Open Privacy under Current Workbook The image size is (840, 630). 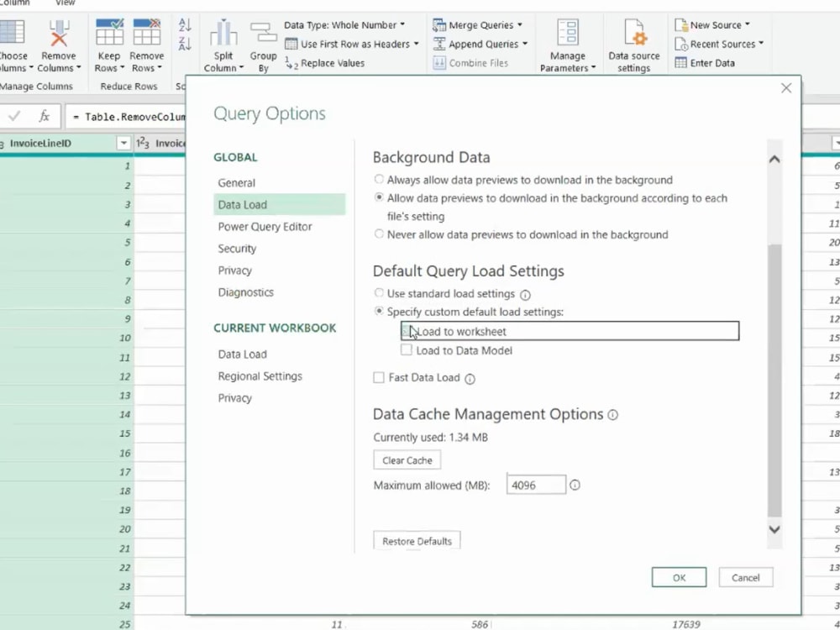234,398
